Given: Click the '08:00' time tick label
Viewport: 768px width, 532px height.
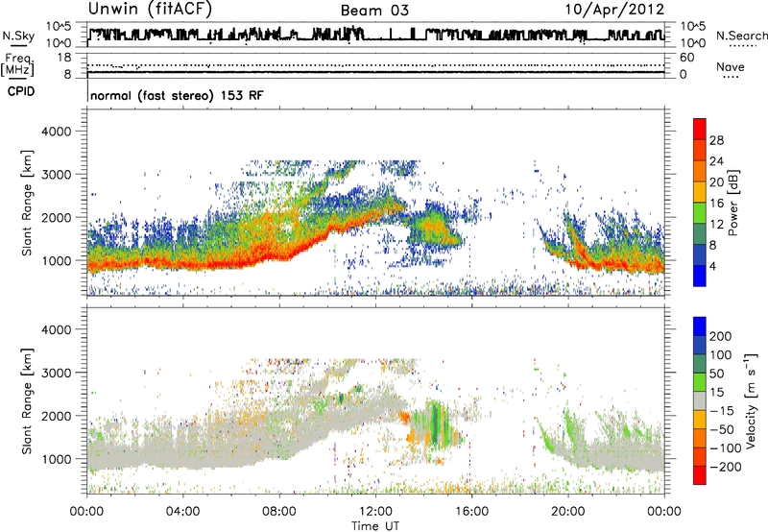Looking at the screenshot, I should click(279, 512).
